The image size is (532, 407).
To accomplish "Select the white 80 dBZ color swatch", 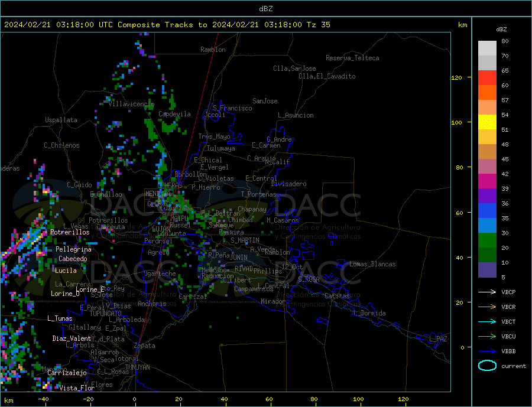I will pyautogui.click(x=487, y=48).
